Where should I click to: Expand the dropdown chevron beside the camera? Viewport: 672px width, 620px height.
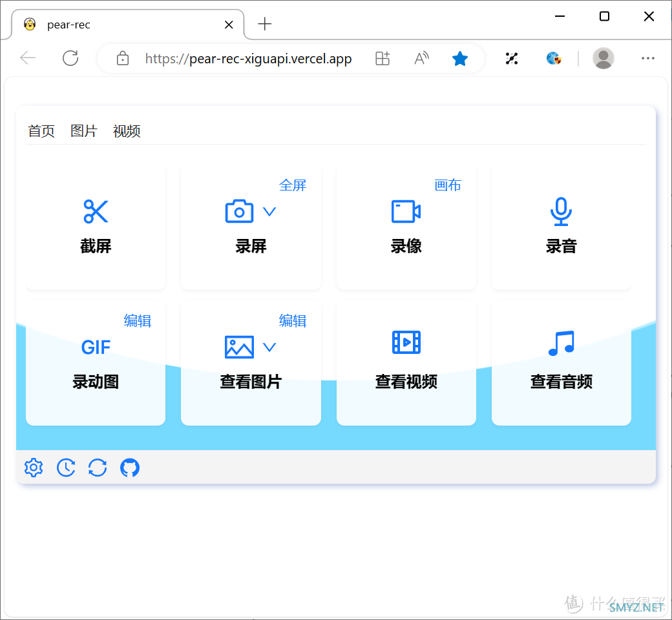pos(269,211)
